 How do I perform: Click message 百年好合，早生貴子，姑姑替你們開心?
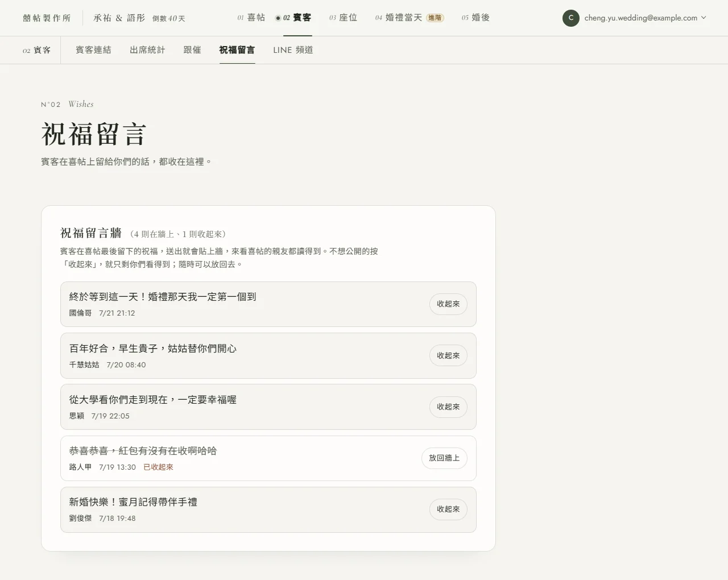pyautogui.click(x=153, y=349)
